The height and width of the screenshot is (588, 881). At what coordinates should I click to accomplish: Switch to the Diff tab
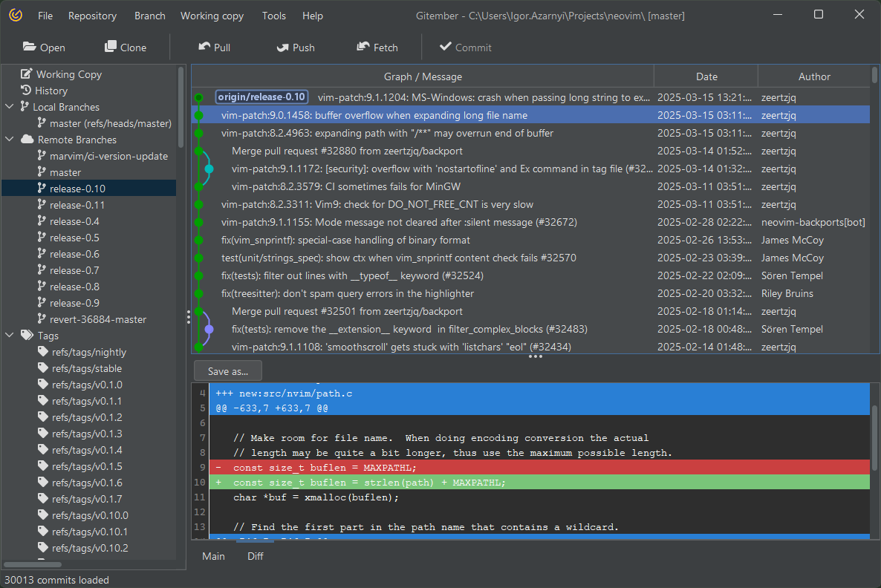point(256,556)
